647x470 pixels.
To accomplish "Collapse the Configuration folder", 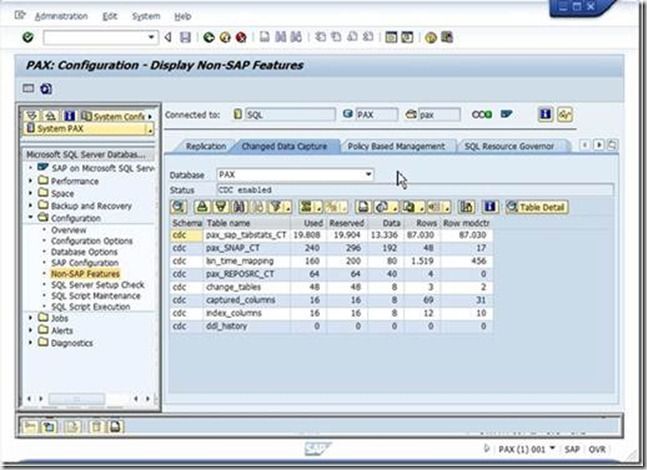I will [31, 217].
